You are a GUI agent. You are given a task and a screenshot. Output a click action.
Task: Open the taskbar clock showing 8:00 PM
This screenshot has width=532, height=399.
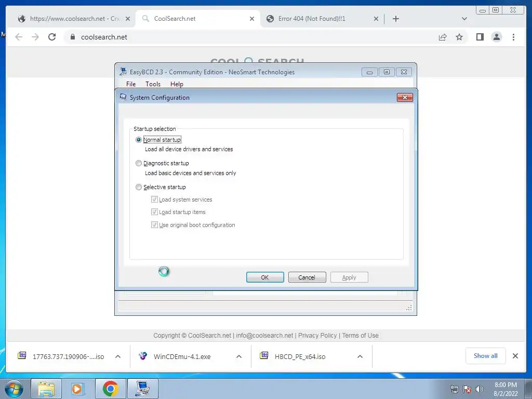click(x=506, y=389)
